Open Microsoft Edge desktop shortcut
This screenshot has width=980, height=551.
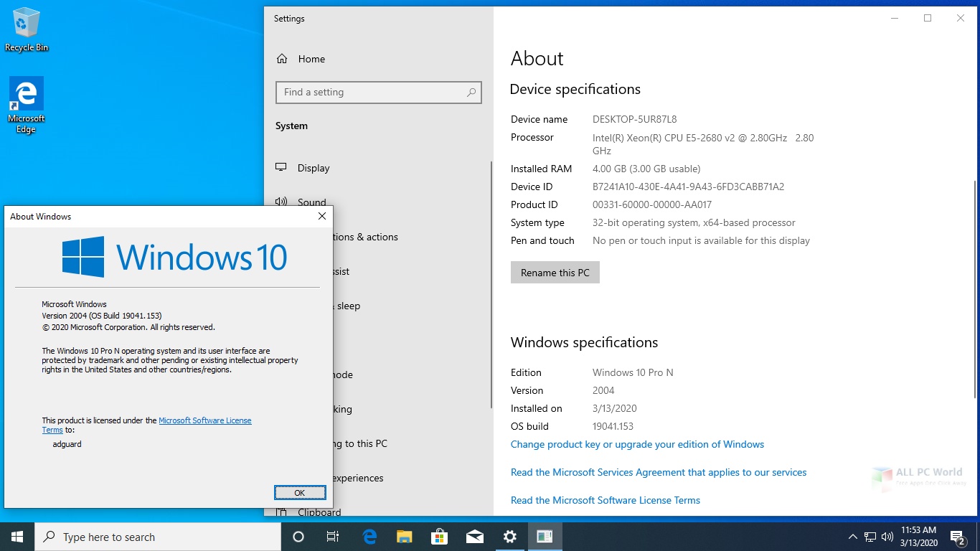click(x=27, y=105)
